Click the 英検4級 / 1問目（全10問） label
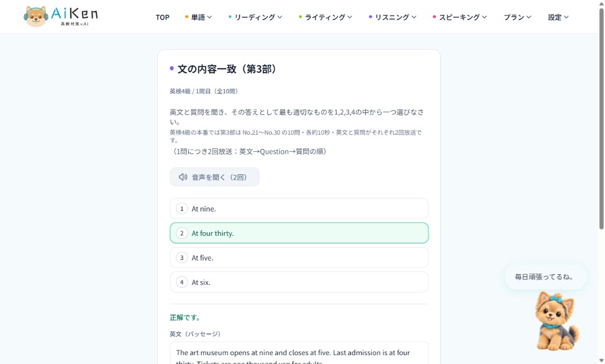Screen dimensions: 605x364 204,92
